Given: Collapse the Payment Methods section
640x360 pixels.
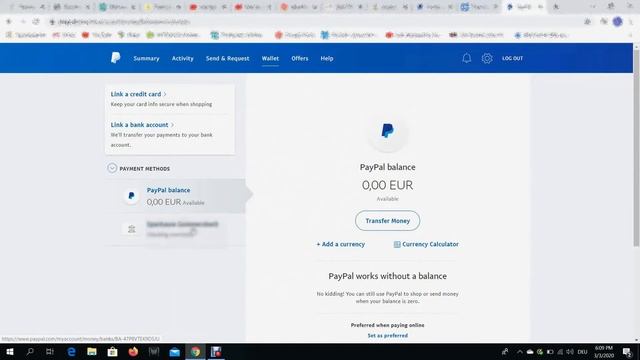Looking at the screenshot, I should [112, 168].
